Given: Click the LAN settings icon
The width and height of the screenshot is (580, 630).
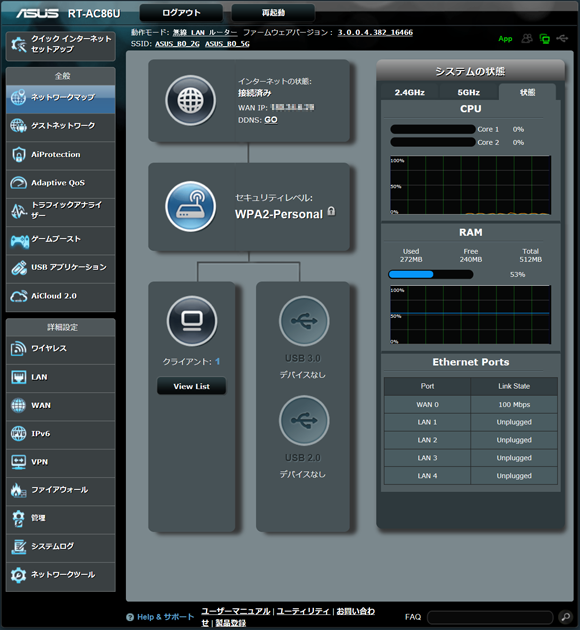Looking at the screenshot, I should pyautogui.click(x=18, y=377).
